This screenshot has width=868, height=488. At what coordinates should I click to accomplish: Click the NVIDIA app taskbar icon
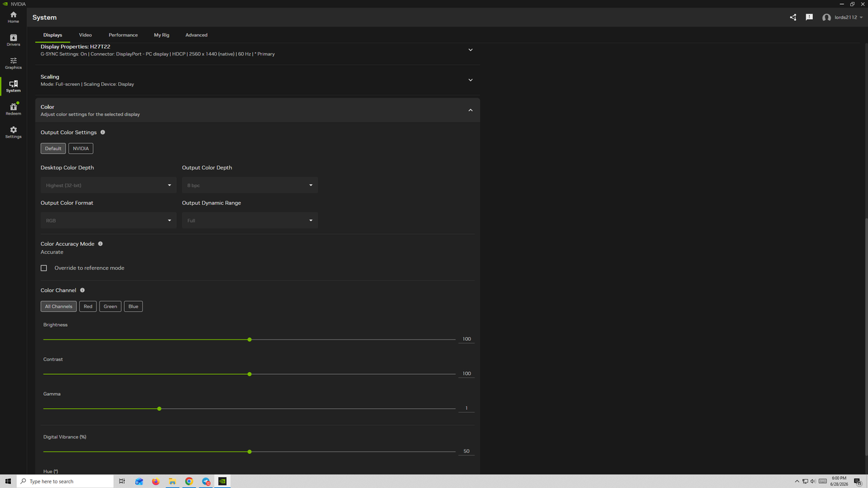tap(222, 481)
